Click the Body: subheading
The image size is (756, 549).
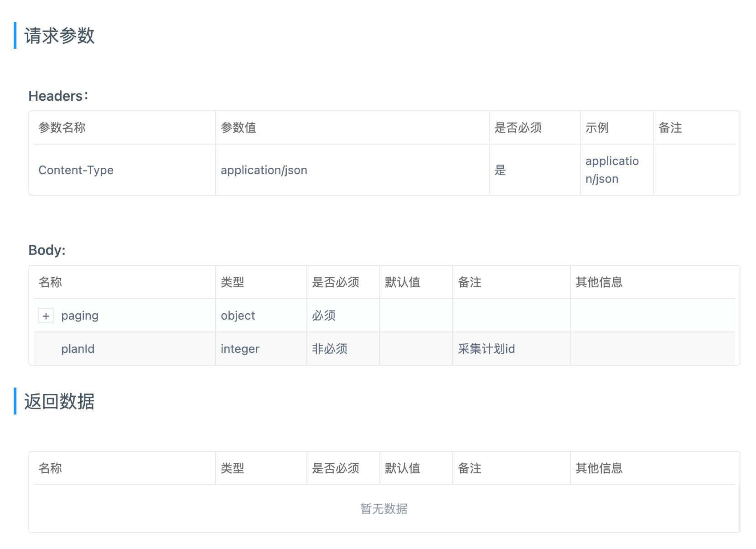pyautogui.click(x=47, y=250)
